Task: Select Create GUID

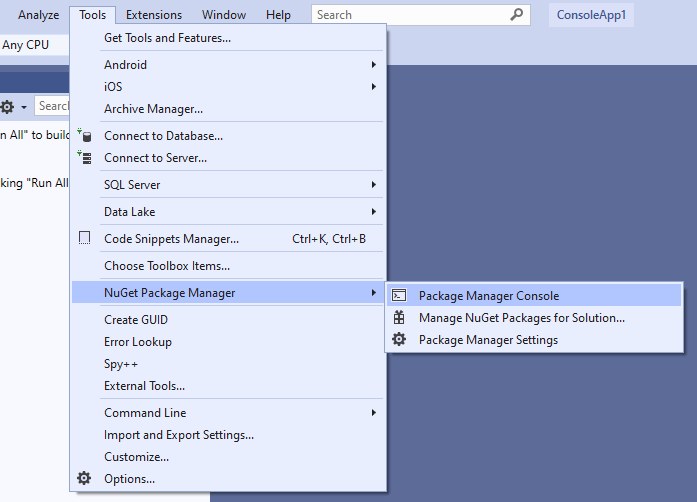Action: [x=228, y=320]
